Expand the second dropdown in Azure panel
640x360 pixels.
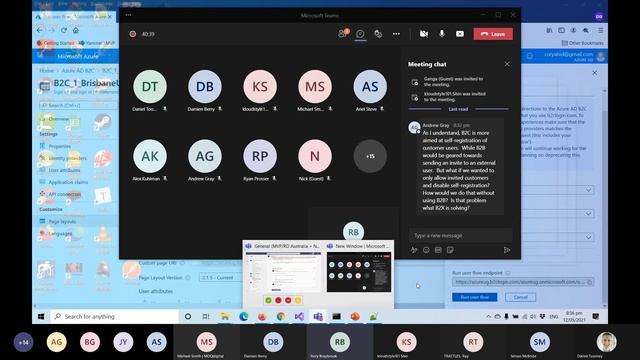(588, 213)
